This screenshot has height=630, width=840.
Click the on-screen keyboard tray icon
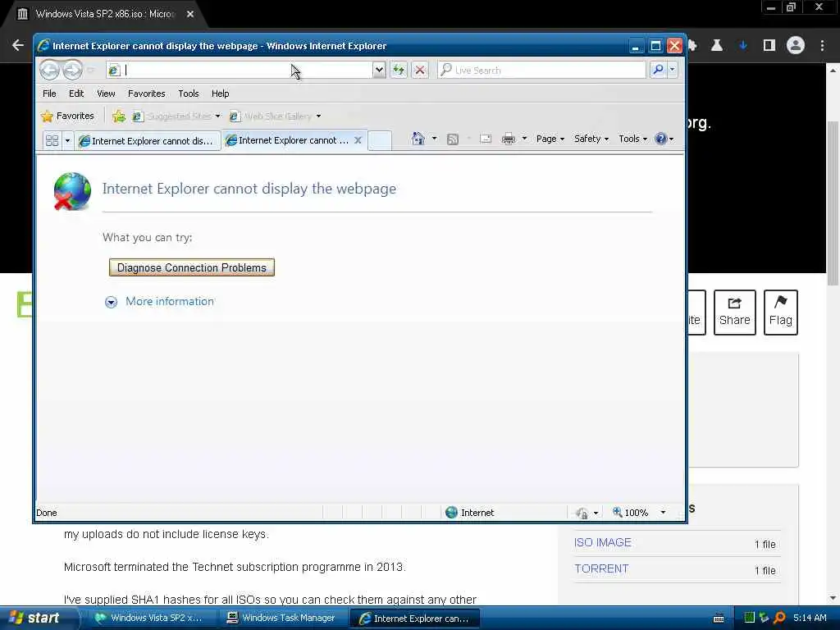click(719, 619)
